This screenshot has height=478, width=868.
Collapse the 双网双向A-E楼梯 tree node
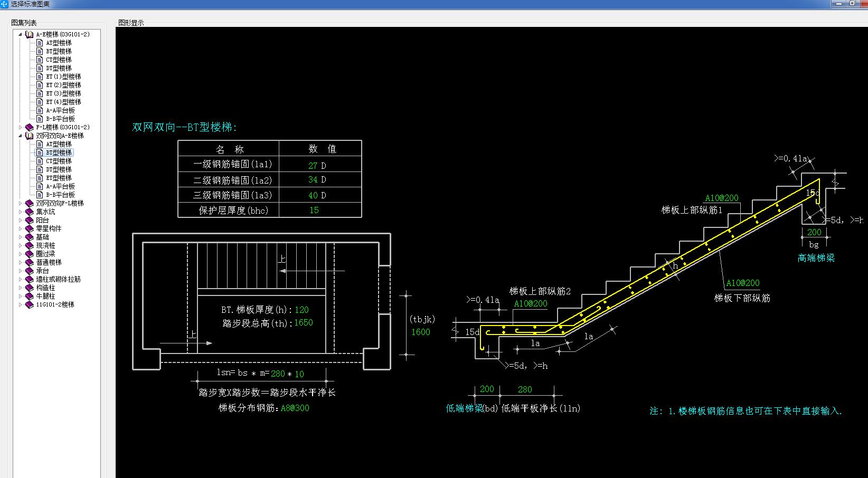pyautogui.click(x=21, y=136)
